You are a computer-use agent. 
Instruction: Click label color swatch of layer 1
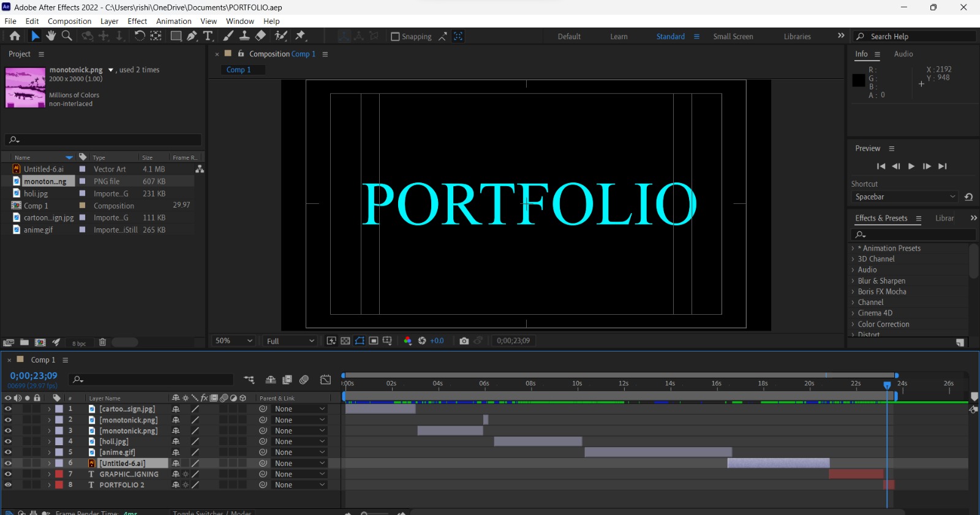(59, 409)
